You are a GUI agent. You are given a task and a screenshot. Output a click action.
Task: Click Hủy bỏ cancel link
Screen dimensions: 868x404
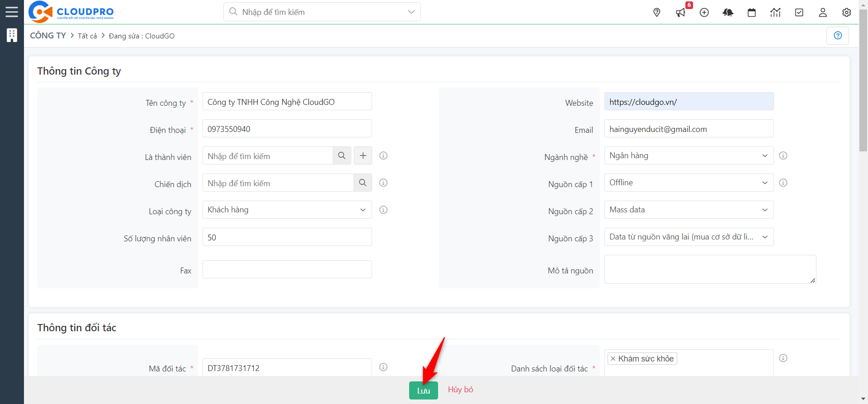461,390
